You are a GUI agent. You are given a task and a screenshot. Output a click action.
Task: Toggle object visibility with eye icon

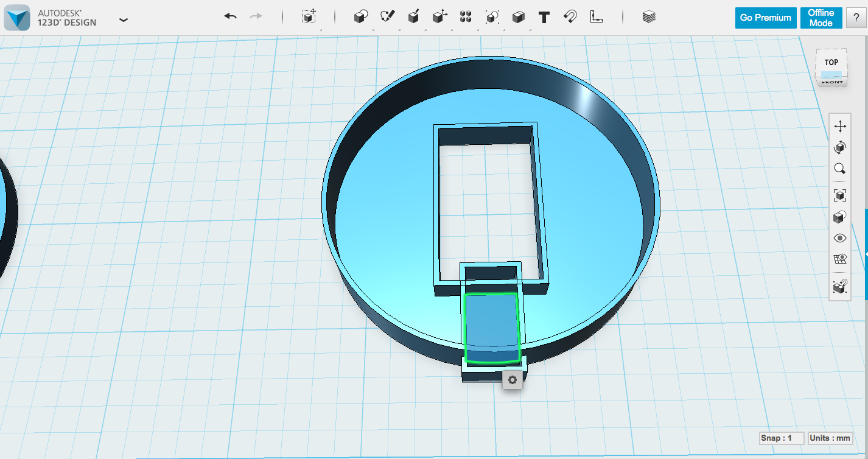click(x=840, y=237)
